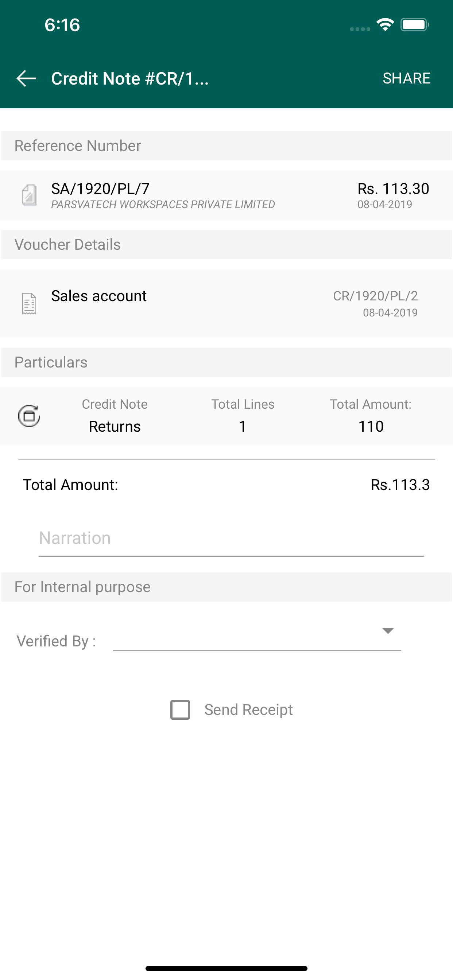Click the reference invoice document icon
The width and height of the screenshot is (453, 980).
tap(29, 195)
